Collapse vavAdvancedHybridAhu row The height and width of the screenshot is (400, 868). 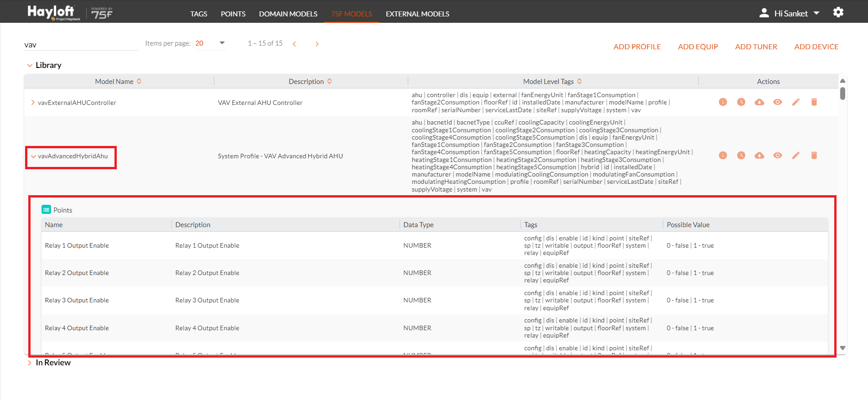coord(33,156)
